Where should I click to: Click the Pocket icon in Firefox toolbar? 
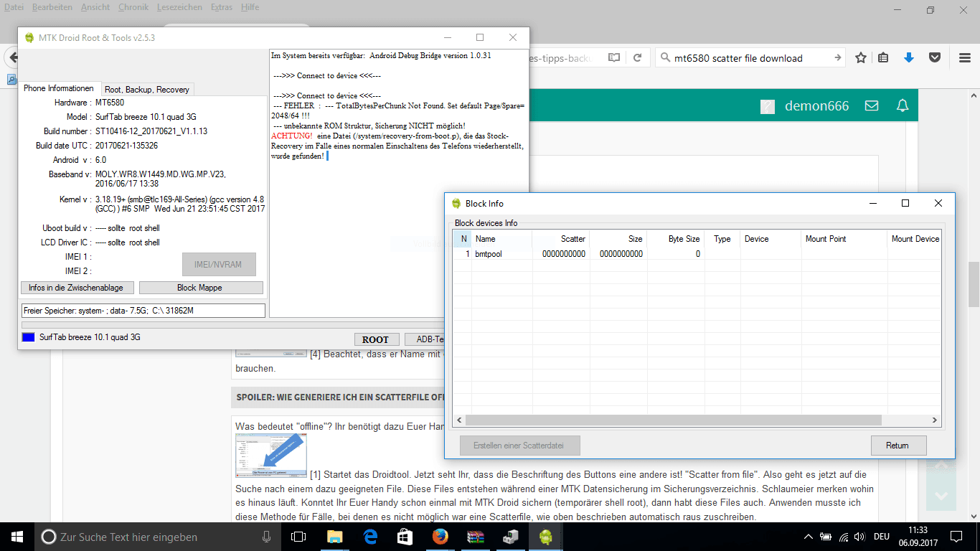[935, 57]
